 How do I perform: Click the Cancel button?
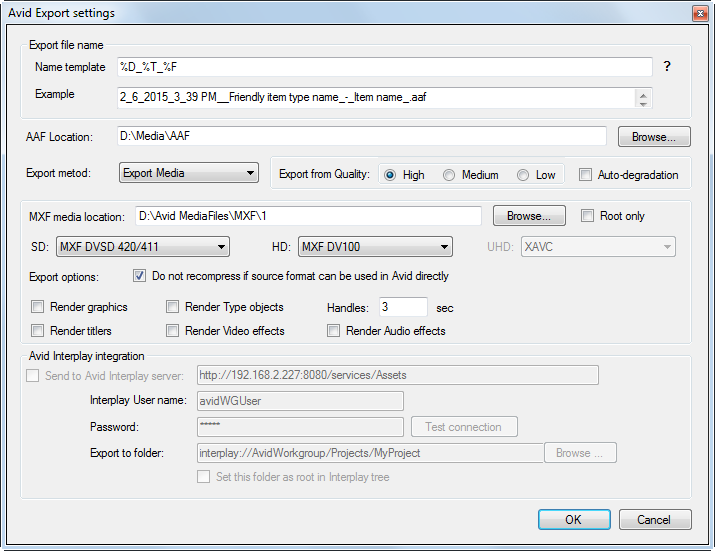click(655, 520)
